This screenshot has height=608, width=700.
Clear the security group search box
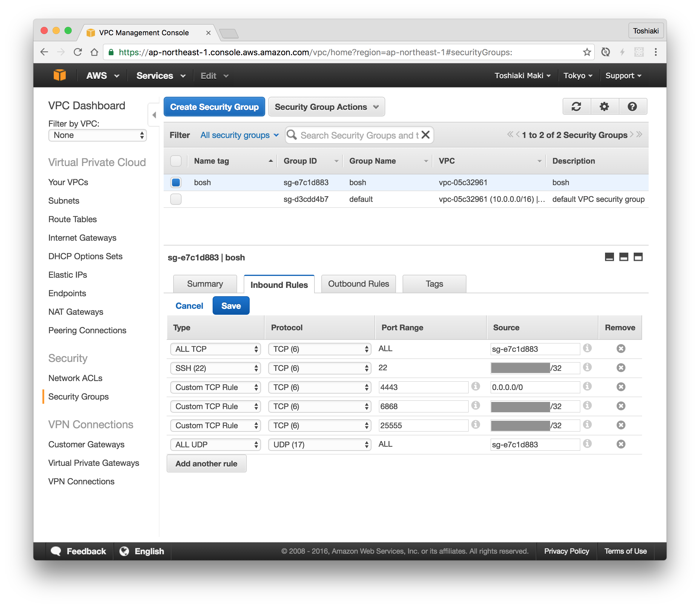click(426, 135)
